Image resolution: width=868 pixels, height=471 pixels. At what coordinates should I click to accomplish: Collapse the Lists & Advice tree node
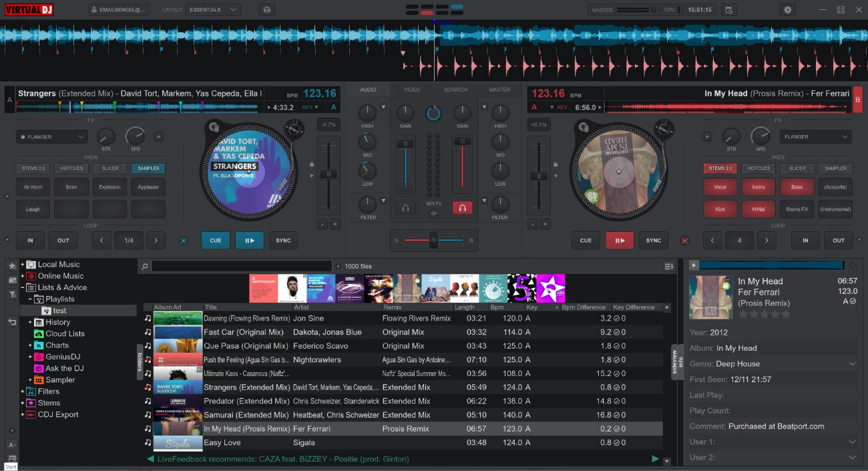pos(23,288)
